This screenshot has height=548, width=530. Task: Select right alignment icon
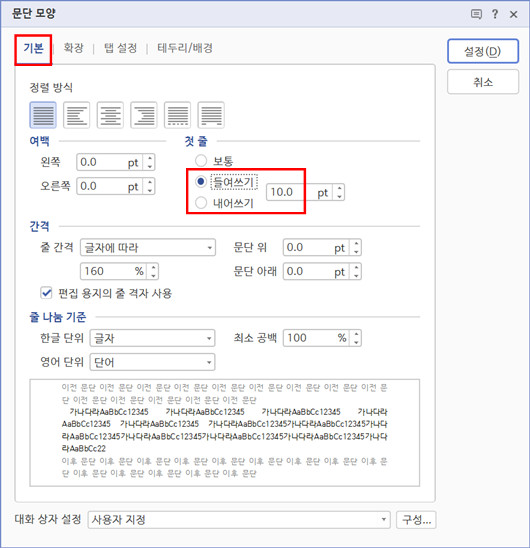click(x=144, y=115)
